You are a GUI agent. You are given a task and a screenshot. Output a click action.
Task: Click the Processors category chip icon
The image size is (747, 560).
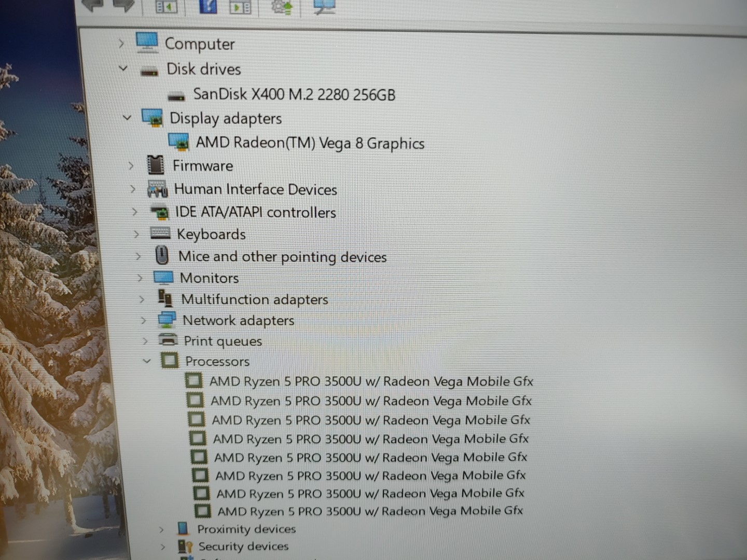[x=169, y=360]
